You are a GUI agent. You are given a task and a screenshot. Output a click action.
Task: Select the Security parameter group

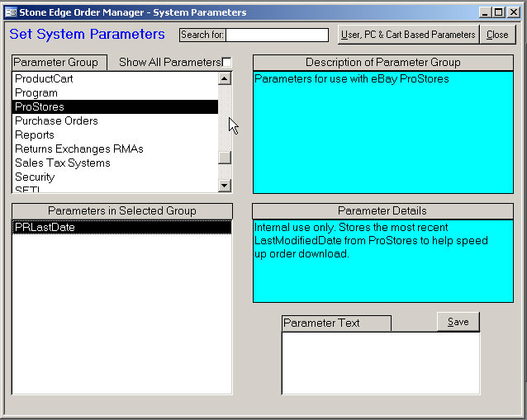click(x=115, y=177)
